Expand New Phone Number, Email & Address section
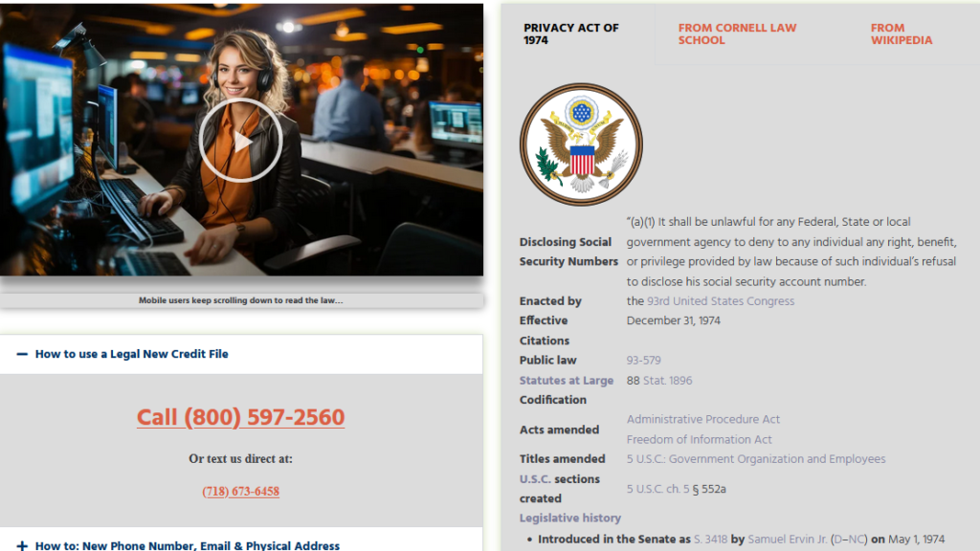The width and height of the screenshot is (980, 551). [x=241, y=544]
